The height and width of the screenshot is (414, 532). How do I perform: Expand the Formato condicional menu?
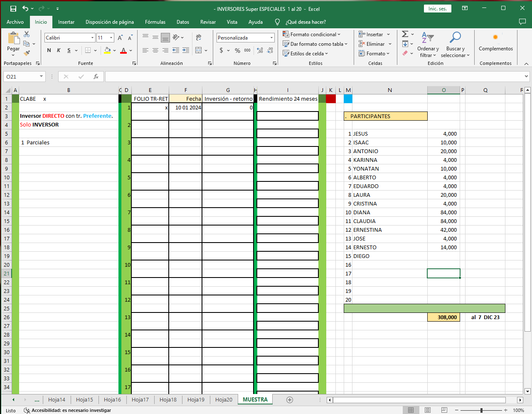[x=312, y=35]
